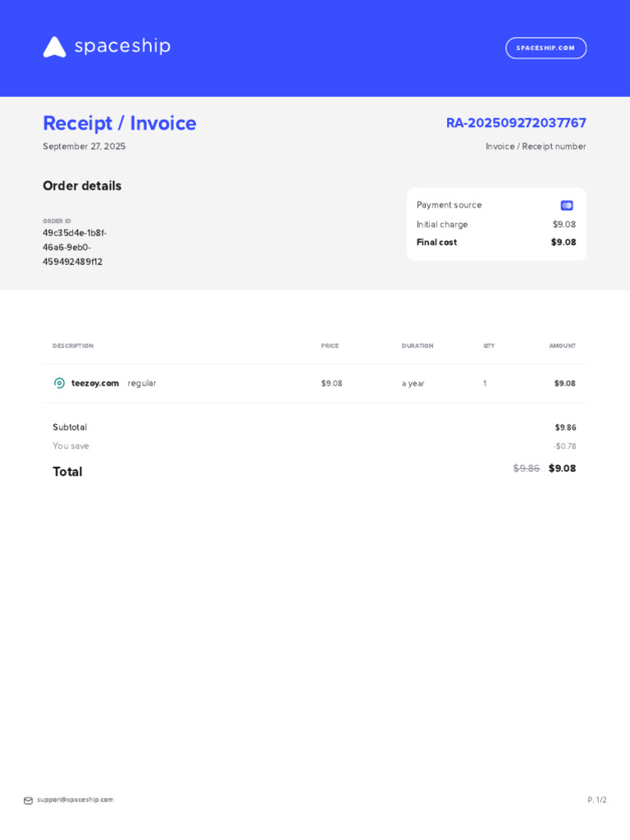Screen dimensions: 630x840
Task: Click the DURATION column header
Action: pyautogui.click(x=418, y=345)
